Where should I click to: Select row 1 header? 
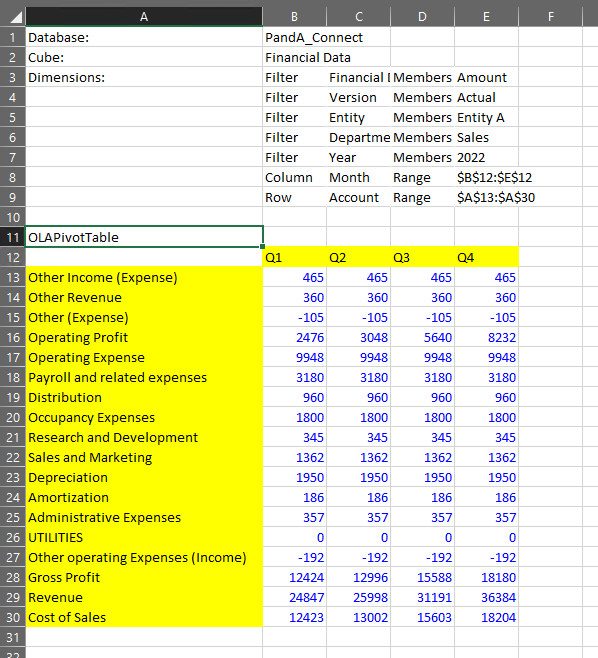point(13,37)
